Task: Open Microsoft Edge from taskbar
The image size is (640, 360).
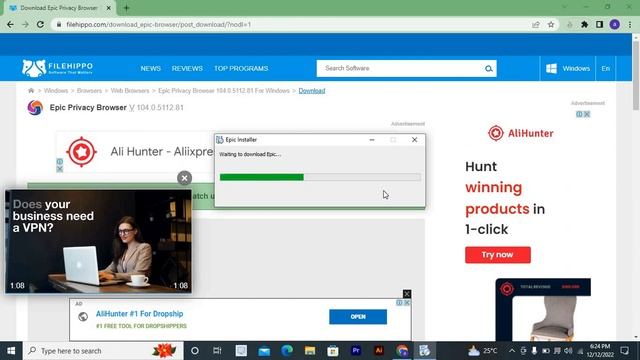Action: point(287,351)
